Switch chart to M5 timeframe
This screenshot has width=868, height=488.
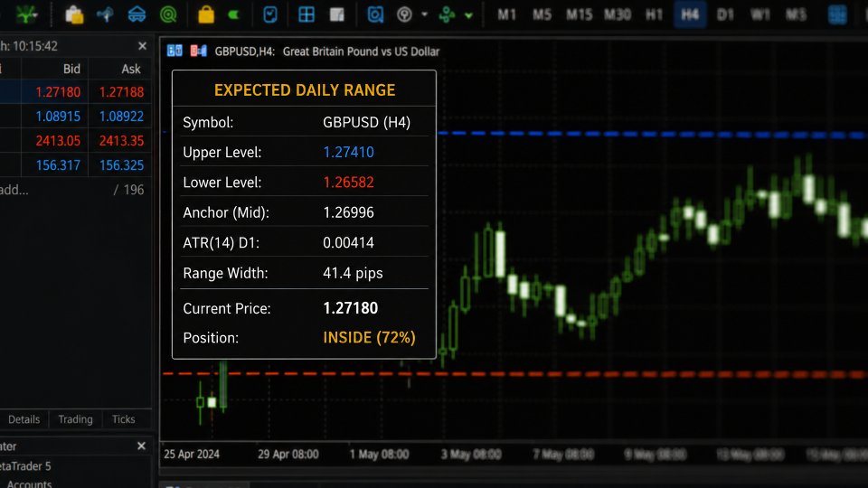[542, 14]
